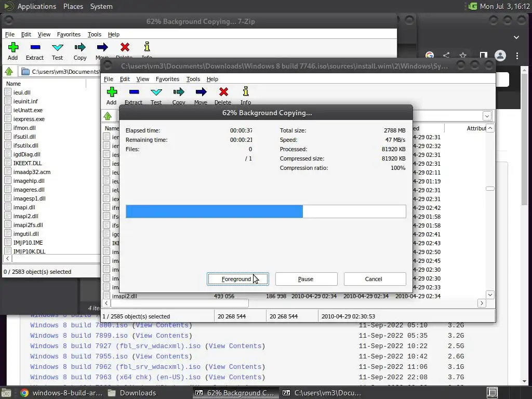Open Favorites menu in background 7-Zip window
The width and height of the screenshot is (532, 399).
pyautogui.click(x=69, y=34)
